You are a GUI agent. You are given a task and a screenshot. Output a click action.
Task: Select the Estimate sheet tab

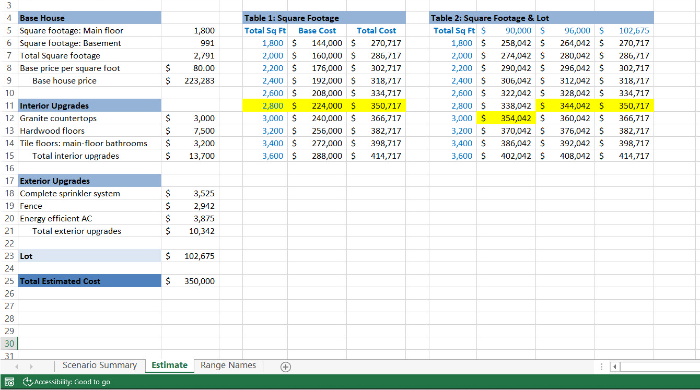[170, 365]
